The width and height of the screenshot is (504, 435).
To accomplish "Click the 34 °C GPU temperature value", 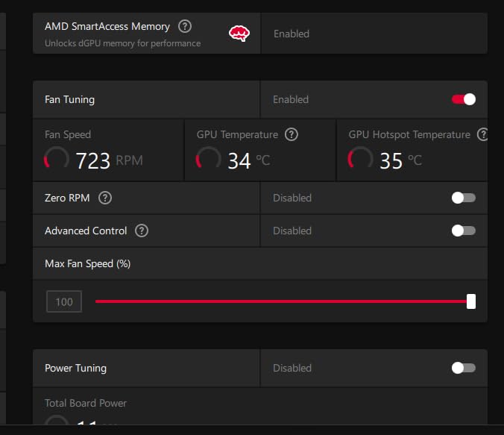I will 249,160.
